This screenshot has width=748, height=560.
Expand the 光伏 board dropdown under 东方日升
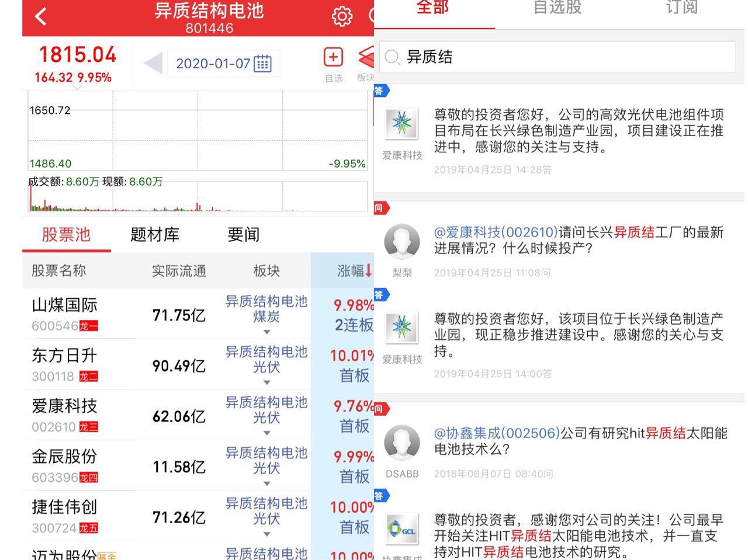click(x=266, y=382)
